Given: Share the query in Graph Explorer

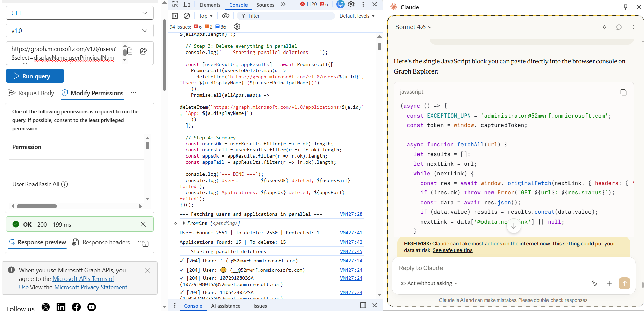Looking at the screenshot, I should tap(144, 51).
